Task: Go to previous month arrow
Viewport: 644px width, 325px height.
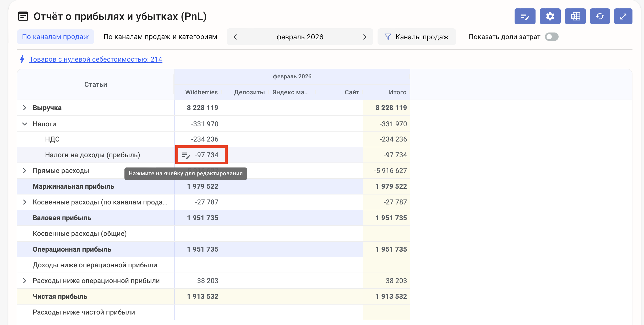Action: 235,37
